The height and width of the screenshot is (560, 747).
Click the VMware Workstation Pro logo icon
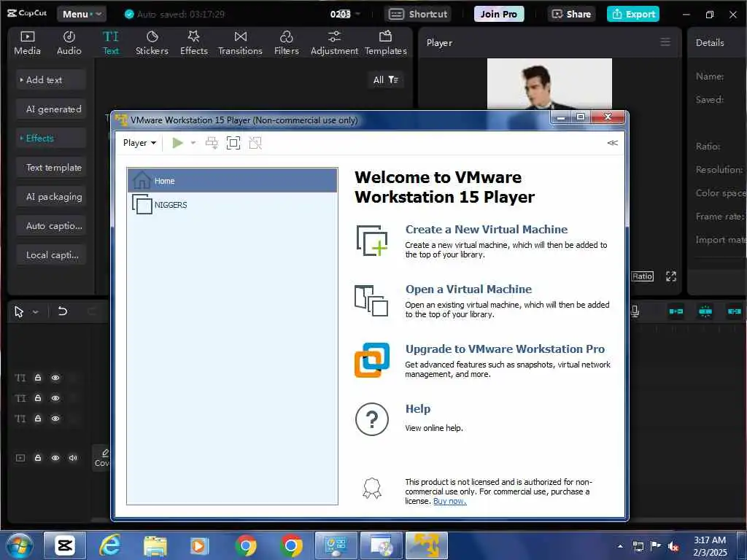[371, 360]
